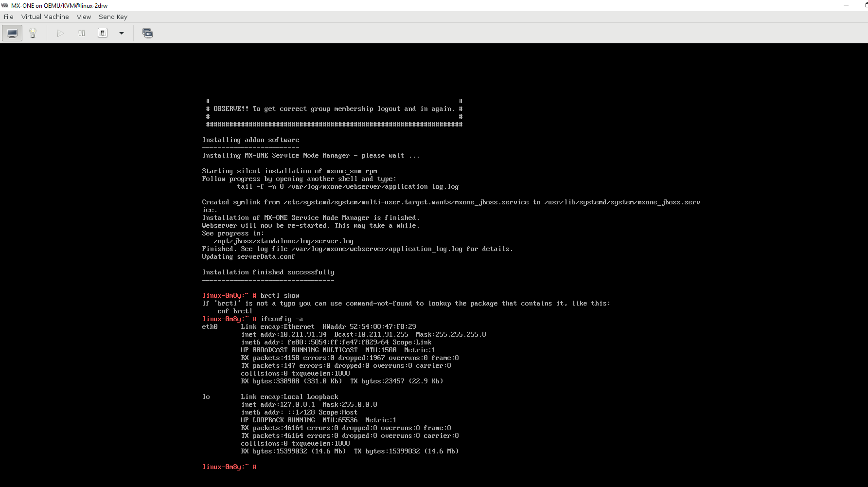Click 'inet addr:127.0.0.1' text
The image size is (868, 487).
point(278,404)
